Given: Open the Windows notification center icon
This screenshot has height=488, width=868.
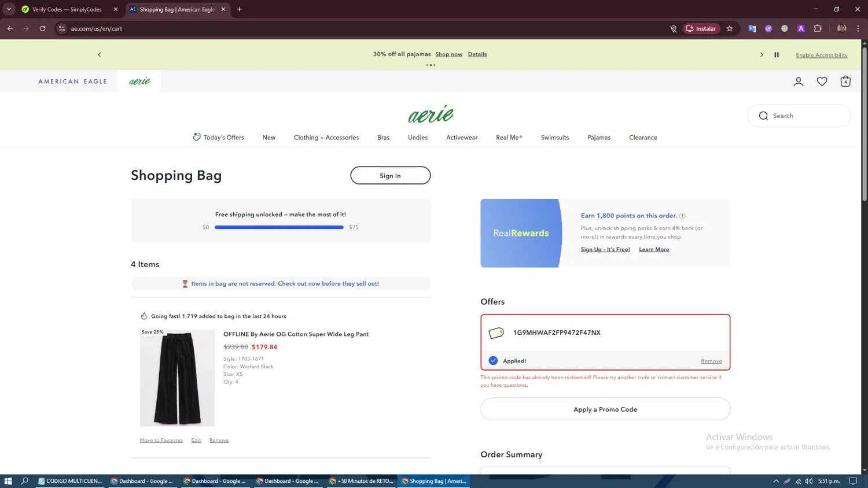Looking at the screenshot, I should 853,481.
